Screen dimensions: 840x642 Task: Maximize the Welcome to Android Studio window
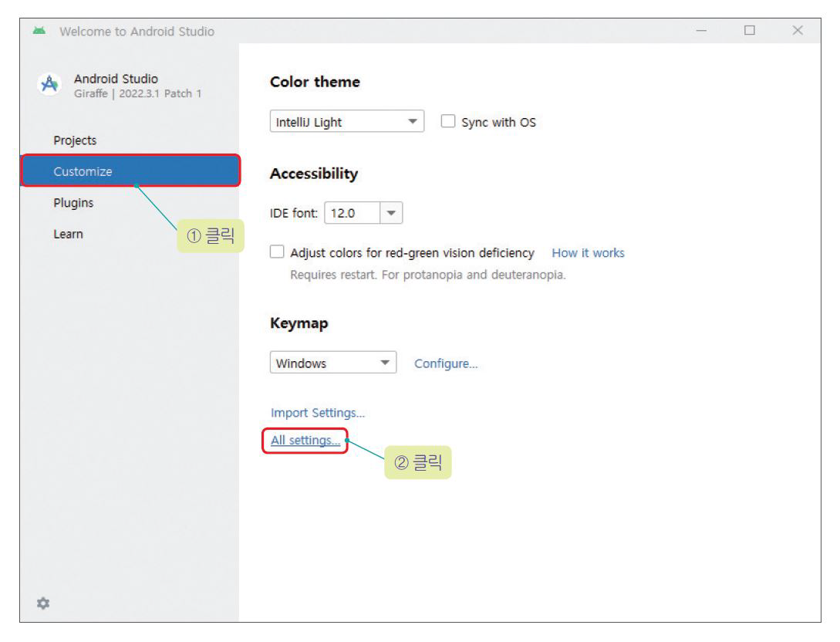[x=750, y=31]
